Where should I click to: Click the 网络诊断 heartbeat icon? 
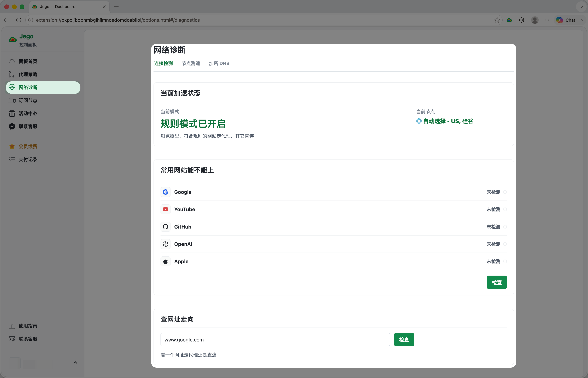12,87
